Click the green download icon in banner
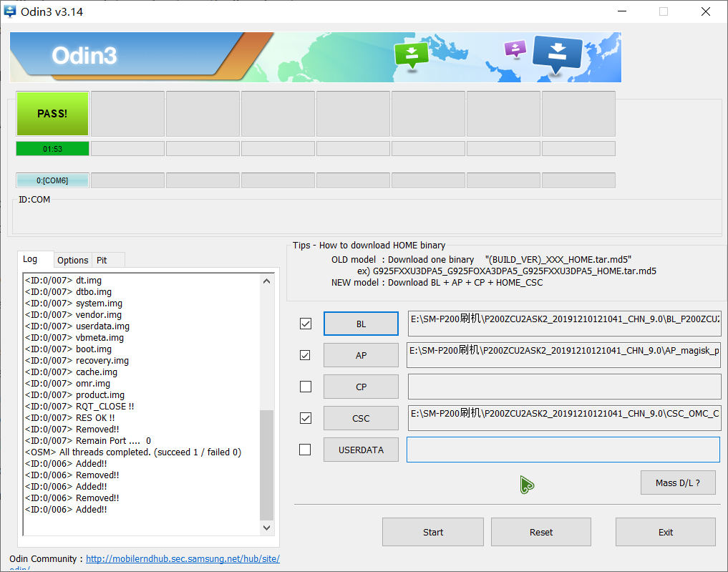728x572 pixels. (x=412, y=54)
